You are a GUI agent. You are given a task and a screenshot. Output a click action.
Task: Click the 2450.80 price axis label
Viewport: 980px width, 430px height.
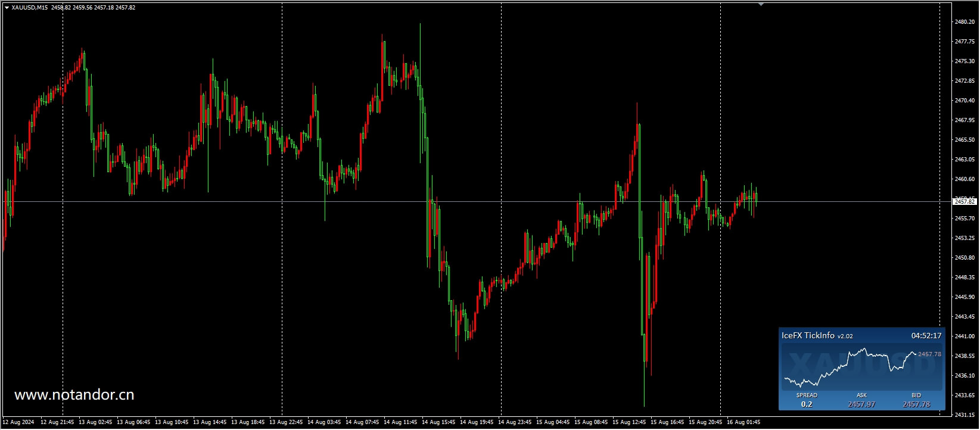[965, 258]
